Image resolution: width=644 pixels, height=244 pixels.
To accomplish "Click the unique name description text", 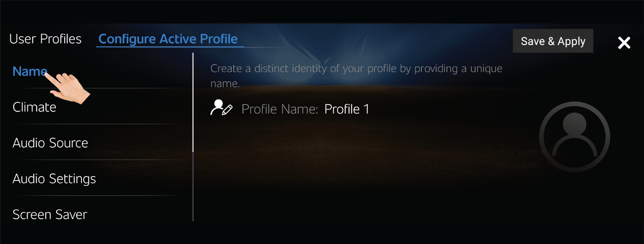I will click(356, 76).
